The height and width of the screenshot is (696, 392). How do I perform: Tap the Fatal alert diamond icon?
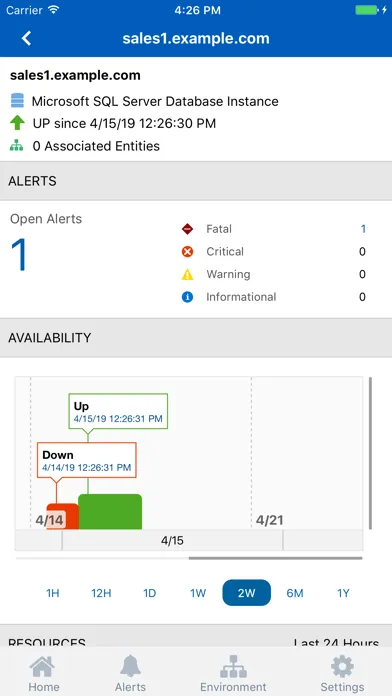click(187, 229)
